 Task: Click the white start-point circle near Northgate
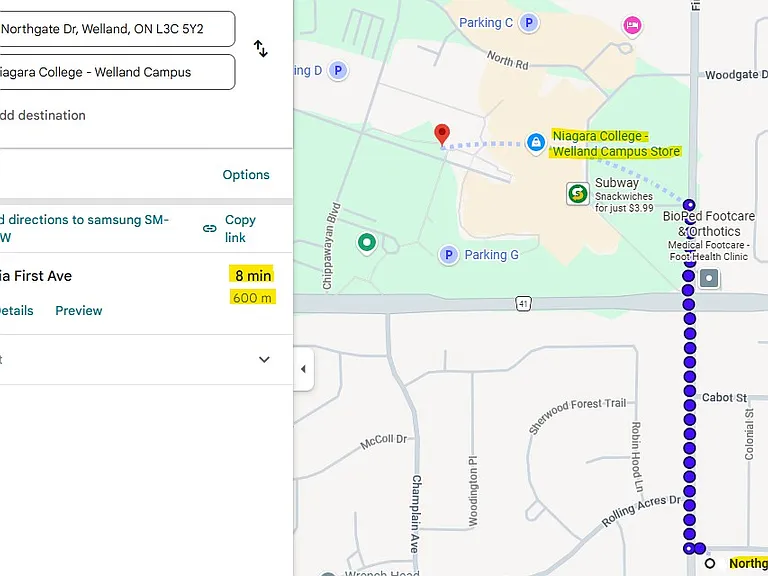click(x=710, y=563)
